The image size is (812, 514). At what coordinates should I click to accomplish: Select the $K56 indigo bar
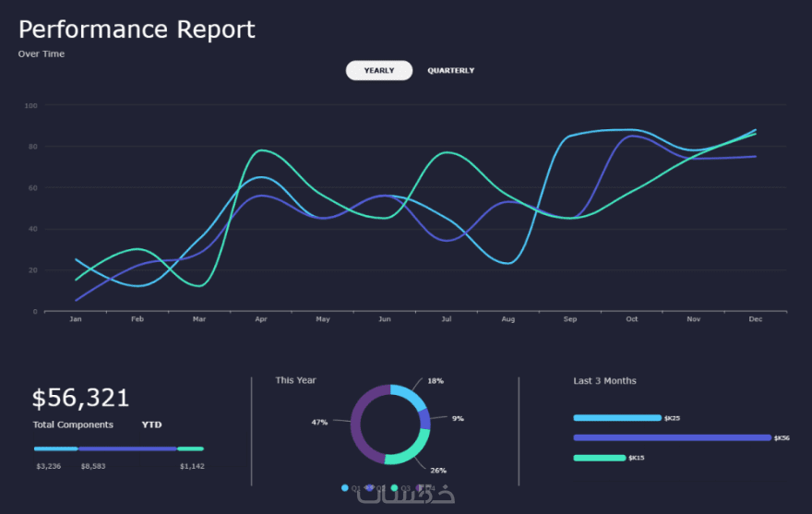(x=672, y=437)
